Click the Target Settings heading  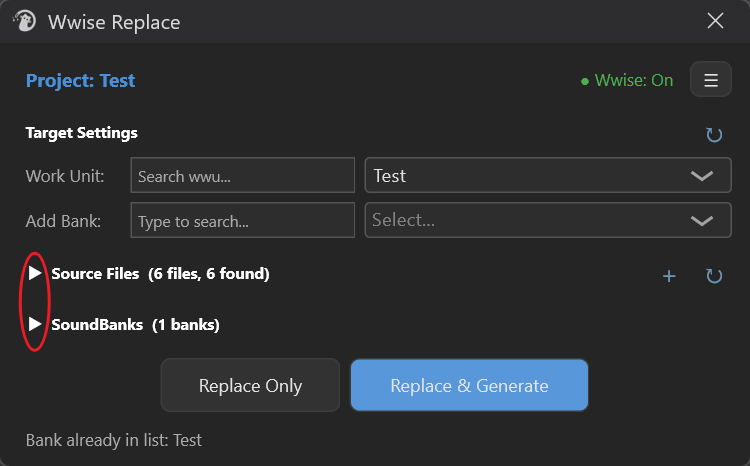click(x=81, y=133)
